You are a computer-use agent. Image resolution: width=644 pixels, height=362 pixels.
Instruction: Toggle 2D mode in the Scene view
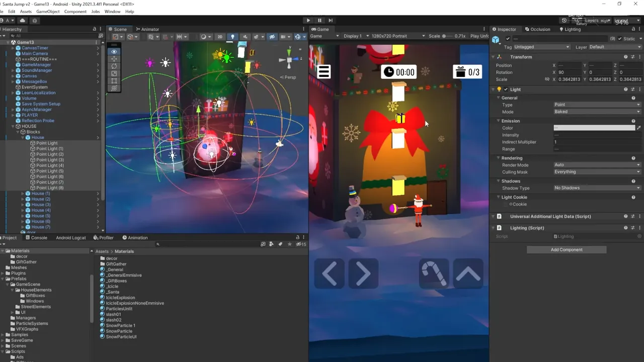coord(220,37)
